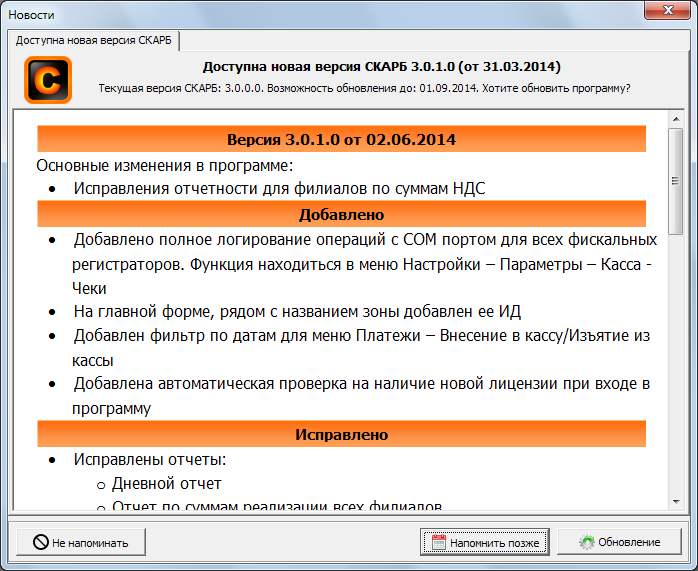This screenshot has height=571, width=698.
Task: Click the Новости title bar text
Action: [32, 15]
